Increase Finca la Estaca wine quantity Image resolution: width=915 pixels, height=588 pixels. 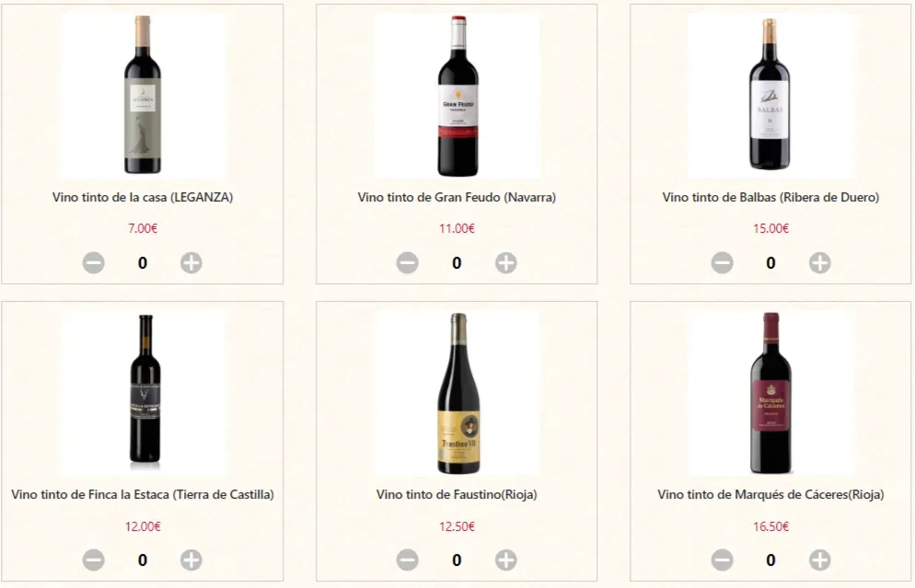click(x=191, y=559)
